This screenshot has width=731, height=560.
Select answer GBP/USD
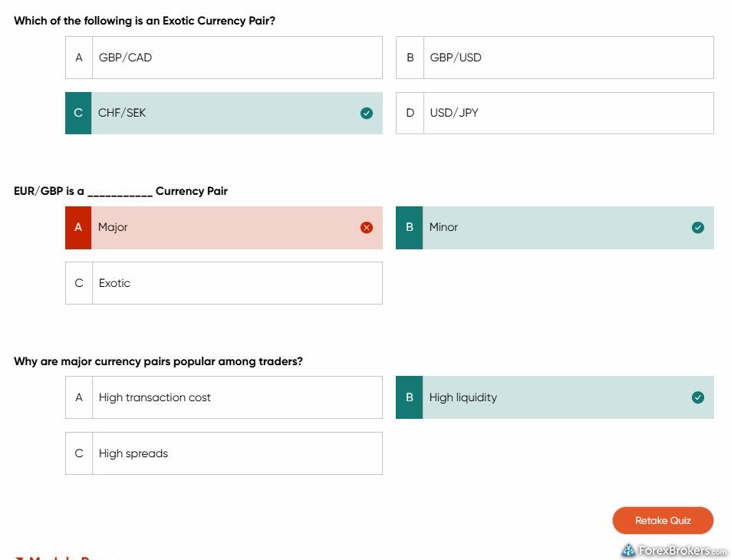point(555,58)
